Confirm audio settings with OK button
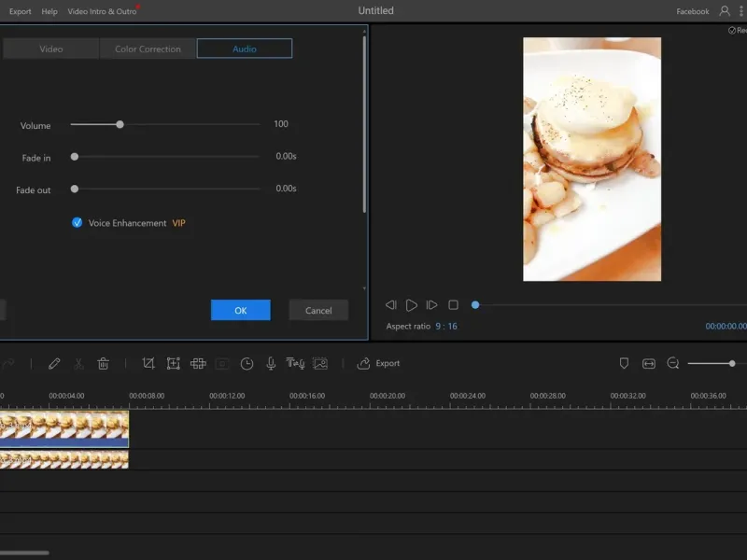The width and height of the screenshot is (747, 560). click(240, 310)
